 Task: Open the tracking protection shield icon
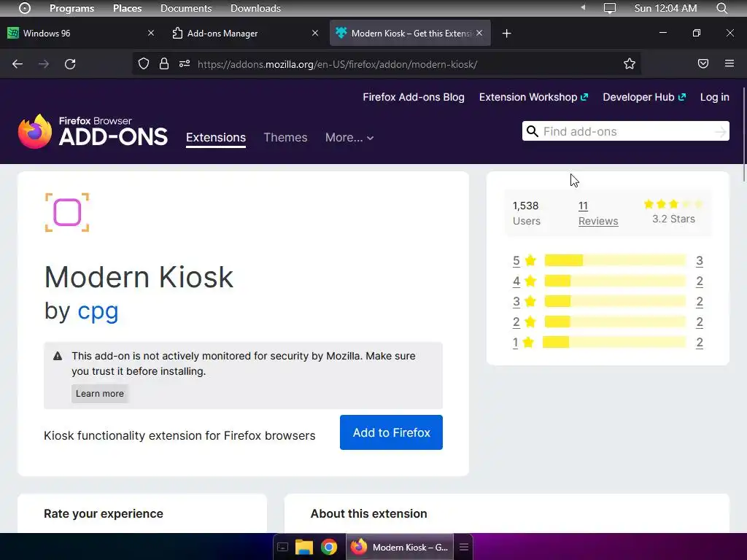144,64
